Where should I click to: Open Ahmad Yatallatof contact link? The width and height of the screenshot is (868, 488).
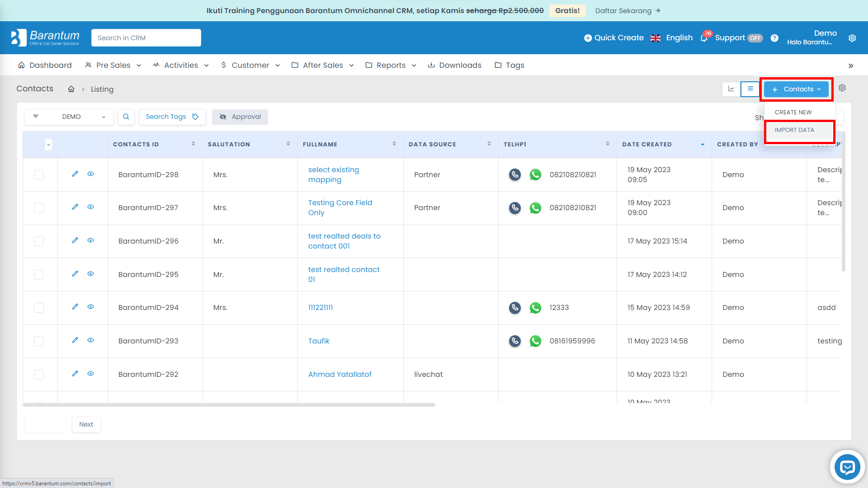click(340, 374)
